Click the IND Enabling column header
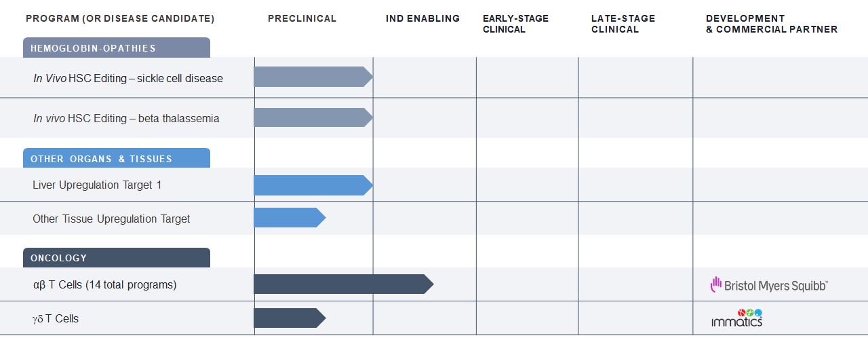 (x=422, y=18)
